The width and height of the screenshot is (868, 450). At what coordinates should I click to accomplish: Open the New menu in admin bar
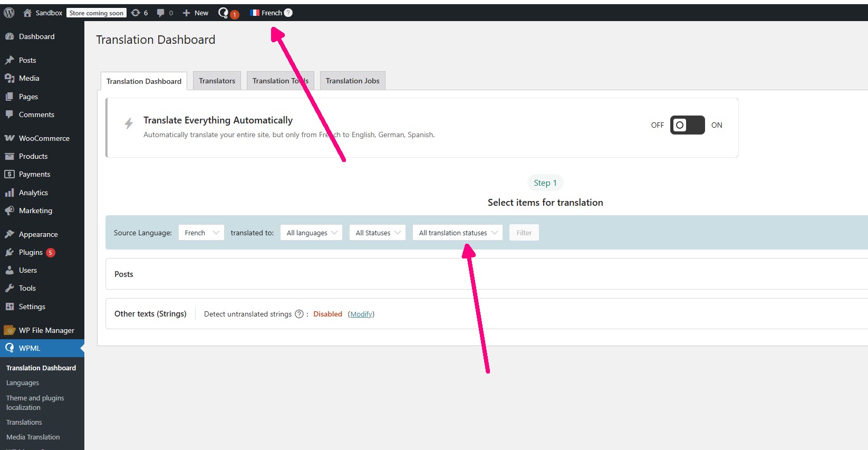pos(196,13)
